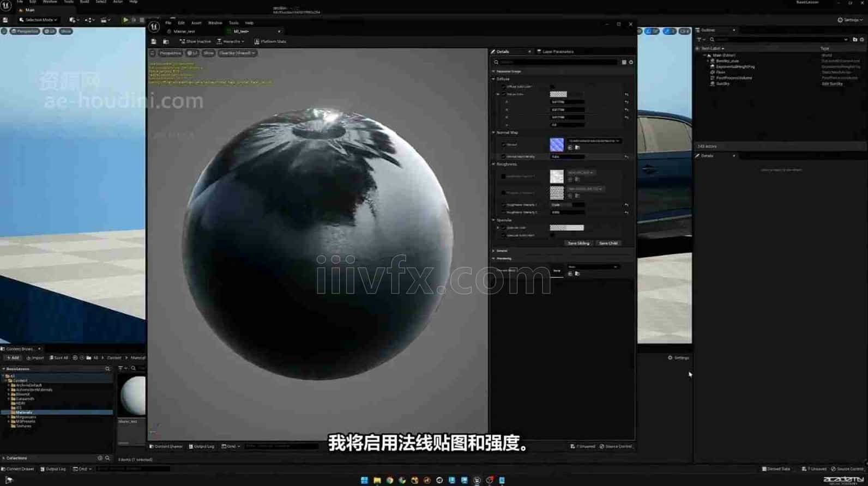Viewport: 868px width, 486px height.
Task: Click the Save Child button
Action: [608, 243]
